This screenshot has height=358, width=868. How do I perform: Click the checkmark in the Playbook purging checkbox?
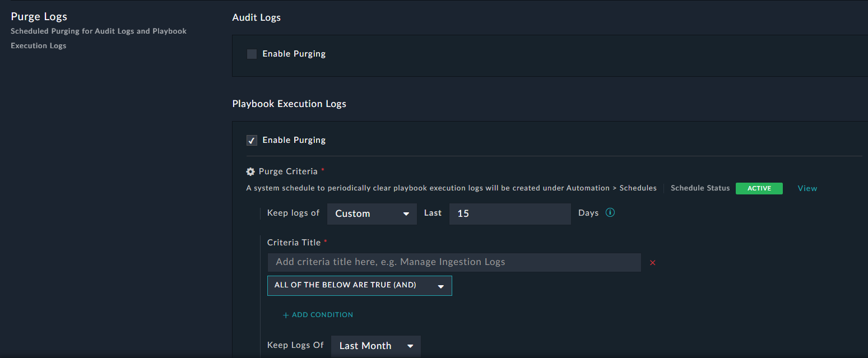tap(251, 140)
